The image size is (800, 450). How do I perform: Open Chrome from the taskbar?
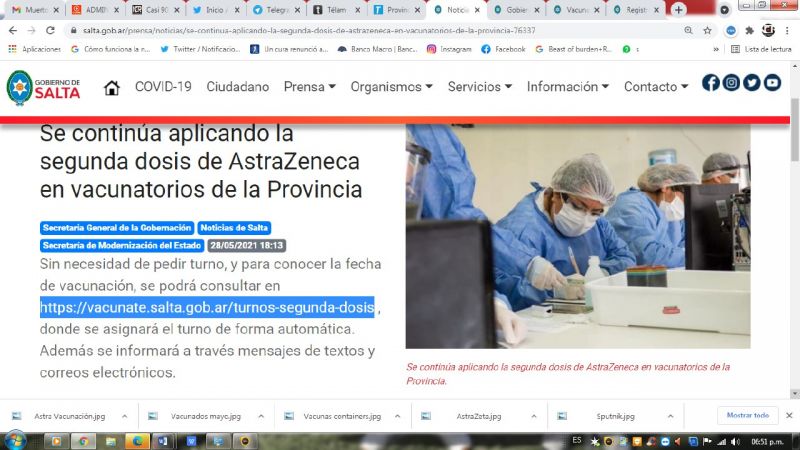83,441
